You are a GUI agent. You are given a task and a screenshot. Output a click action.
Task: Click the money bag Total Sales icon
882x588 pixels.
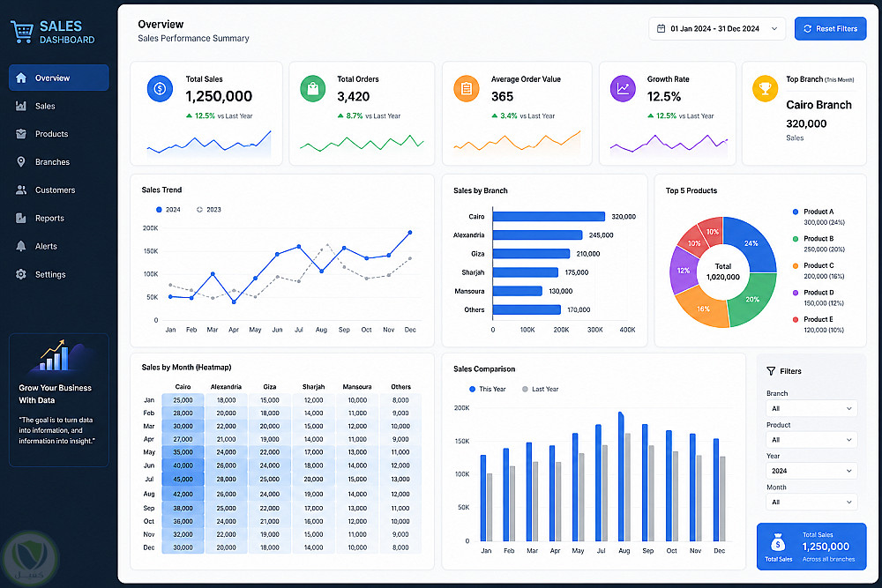pyautogui.click(x=778, y=543)
